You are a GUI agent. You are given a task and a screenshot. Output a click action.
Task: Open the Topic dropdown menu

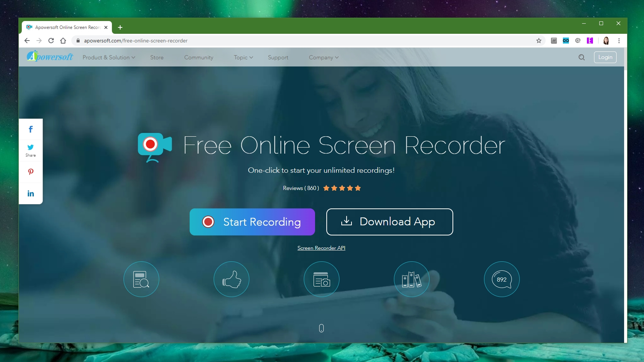[243, 57]
